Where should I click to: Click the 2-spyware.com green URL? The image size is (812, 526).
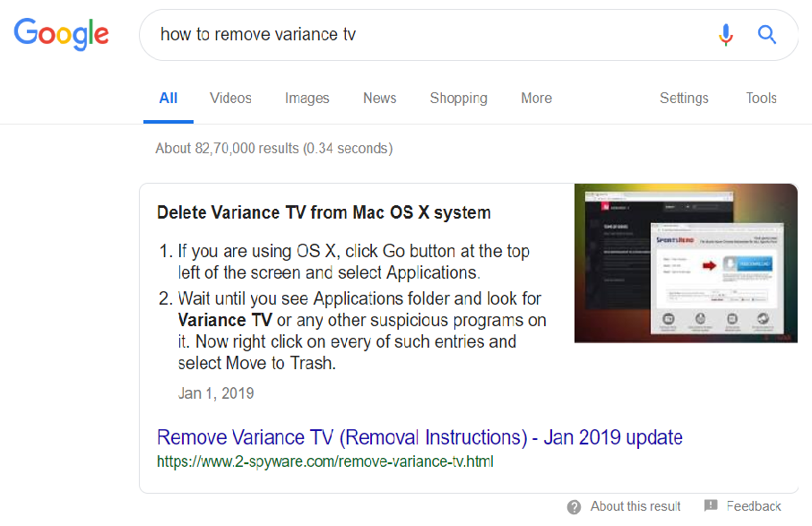(x=324, y=462)
